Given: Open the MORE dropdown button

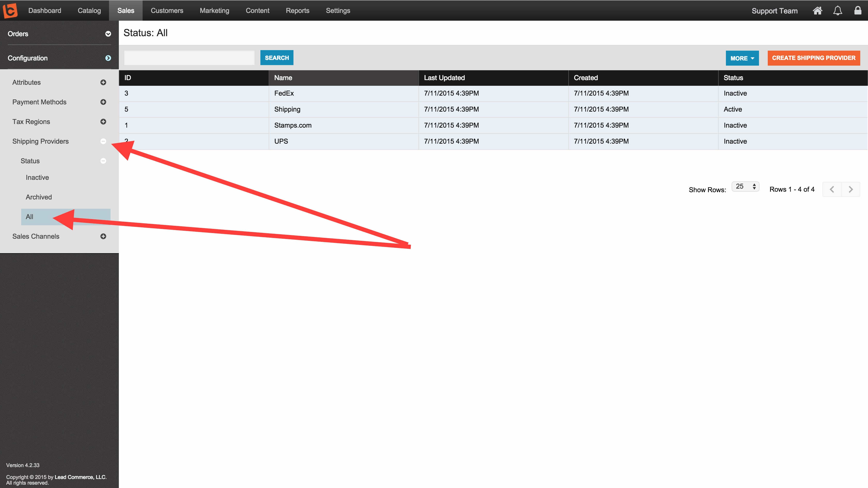Looking at the screenshot, I should [742, 58].
